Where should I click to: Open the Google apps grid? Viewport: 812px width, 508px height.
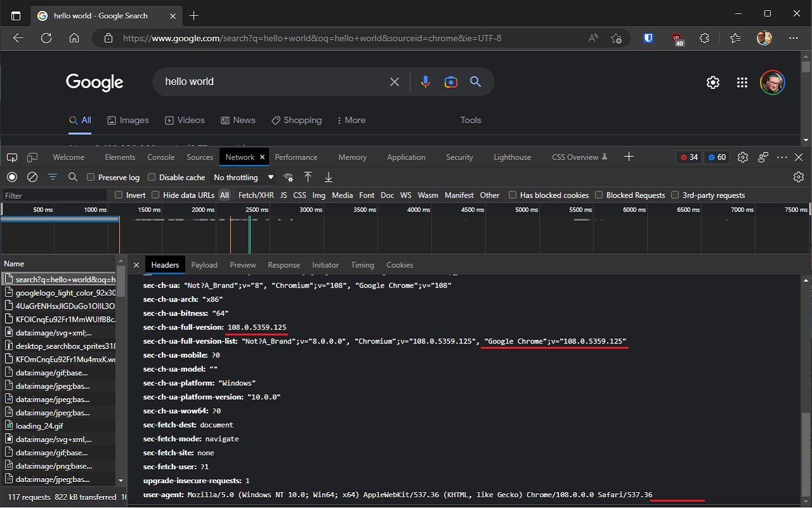[742, 82]
